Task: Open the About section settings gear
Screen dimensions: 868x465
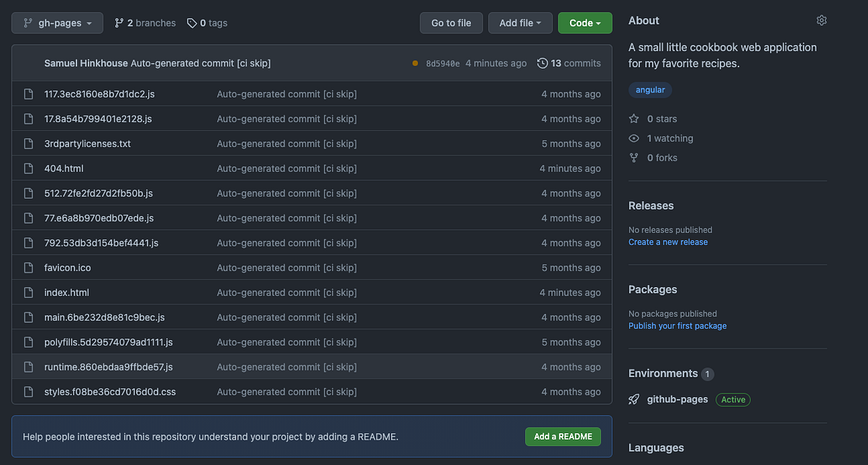Action: pyautogui.click(x=821, y=20)
